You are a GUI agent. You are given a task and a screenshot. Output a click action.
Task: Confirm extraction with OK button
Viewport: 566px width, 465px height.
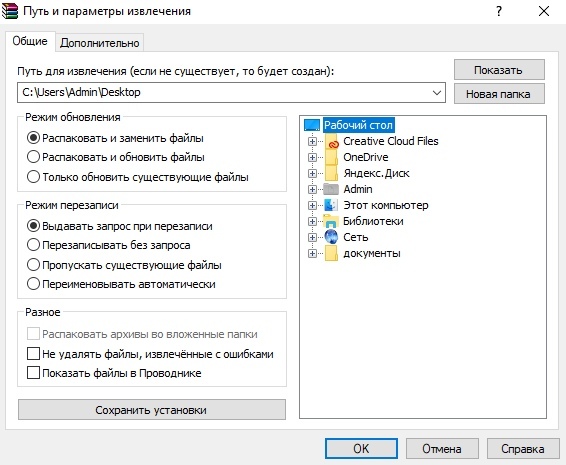361,449
